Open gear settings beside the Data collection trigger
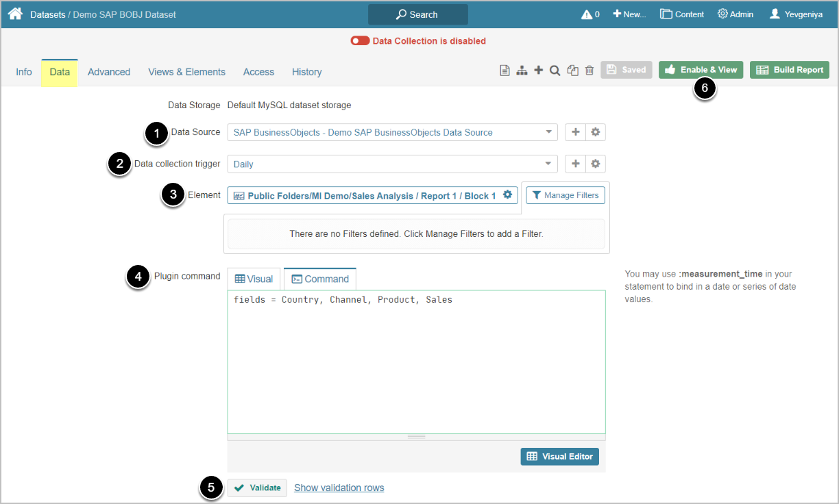This screenshot has width=839, height=504. pos(596,164)
